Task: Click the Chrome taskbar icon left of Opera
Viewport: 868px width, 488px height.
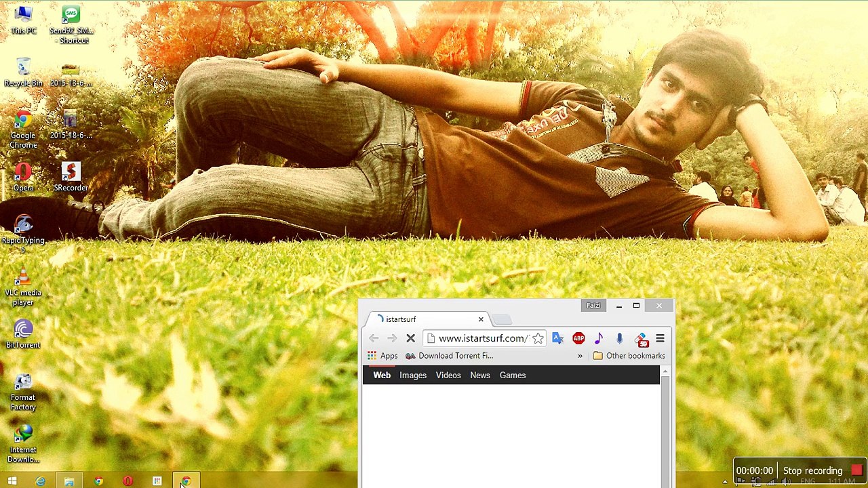Action: coord(99,481)
